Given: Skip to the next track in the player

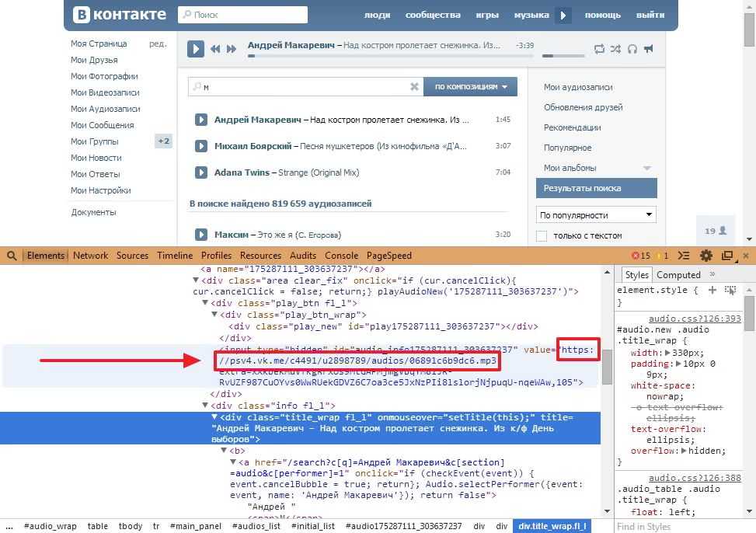Looking at the screenshot, I should (x=232, y=49).
